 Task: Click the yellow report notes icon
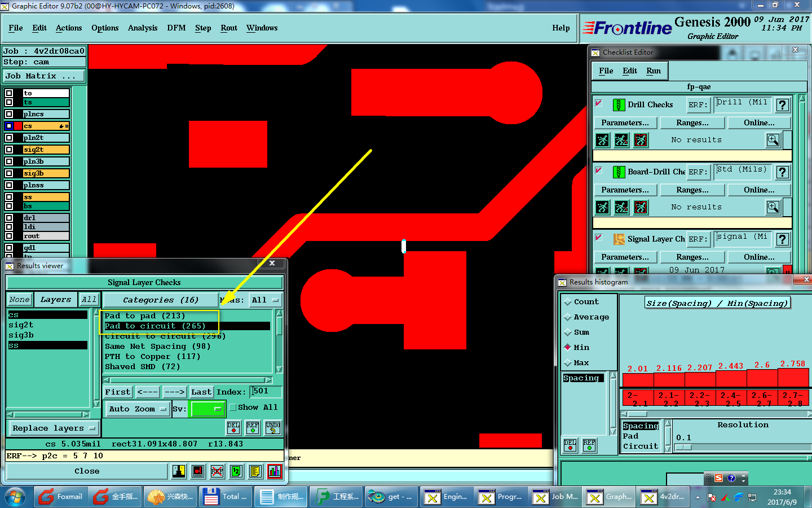(255, 471)
